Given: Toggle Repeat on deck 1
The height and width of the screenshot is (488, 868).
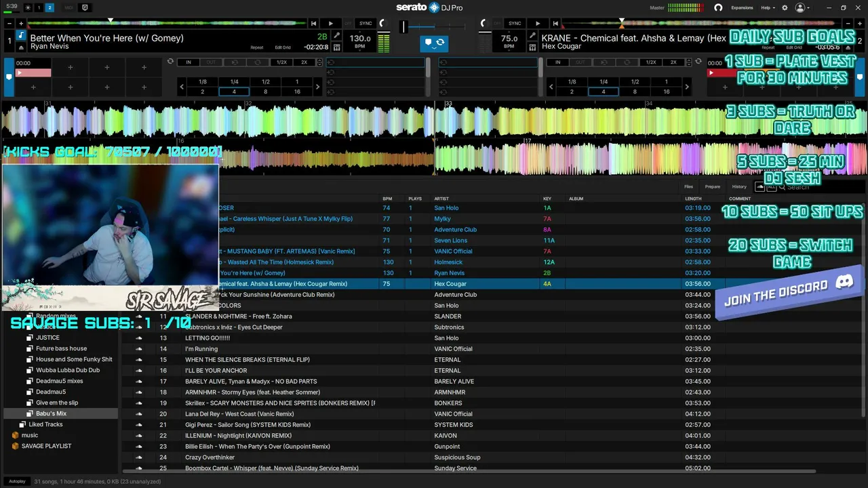Looking at the screenshot, I should pyautogui.click(x=257, y=47).
